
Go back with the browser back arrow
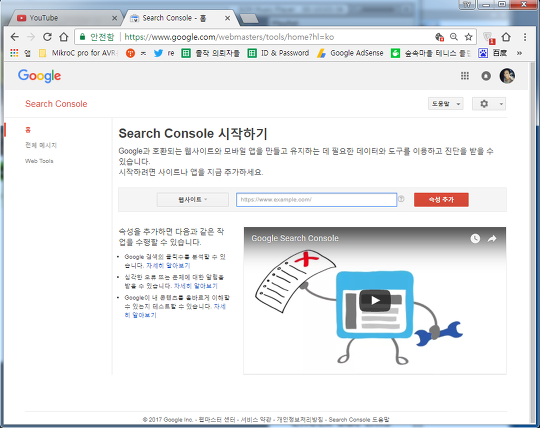[x=14, y=37]
